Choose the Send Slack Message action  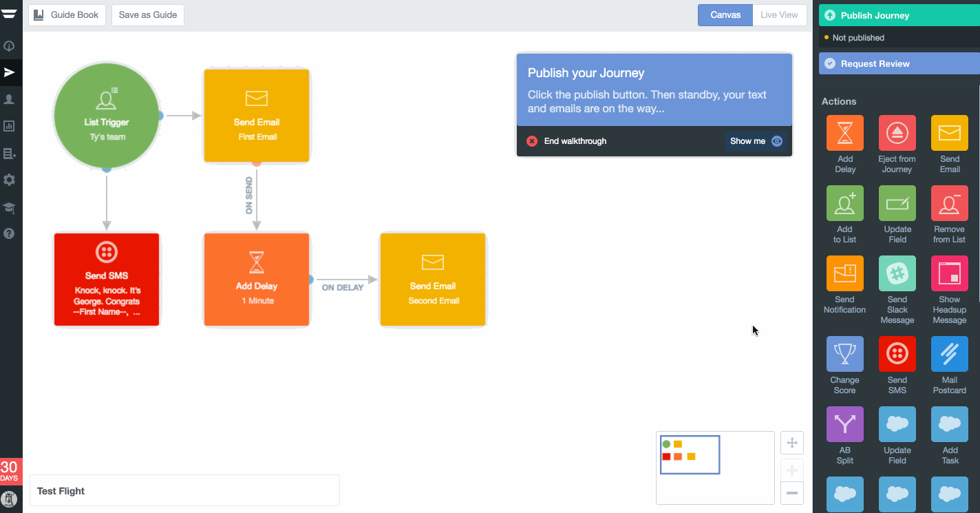tap(897, 273)
